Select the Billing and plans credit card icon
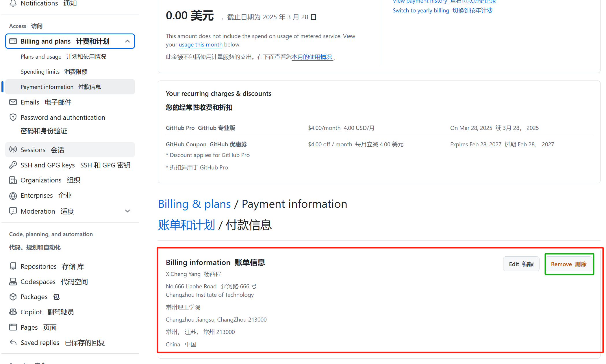606x364 pixels. pyautogui.click(x=13, y=41)
